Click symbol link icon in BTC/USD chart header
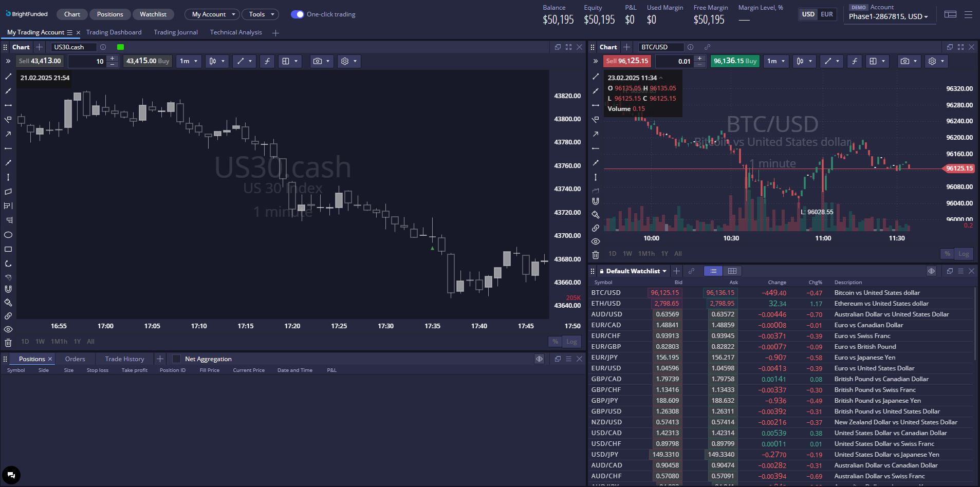980x487 pixels. click(707, 47)
